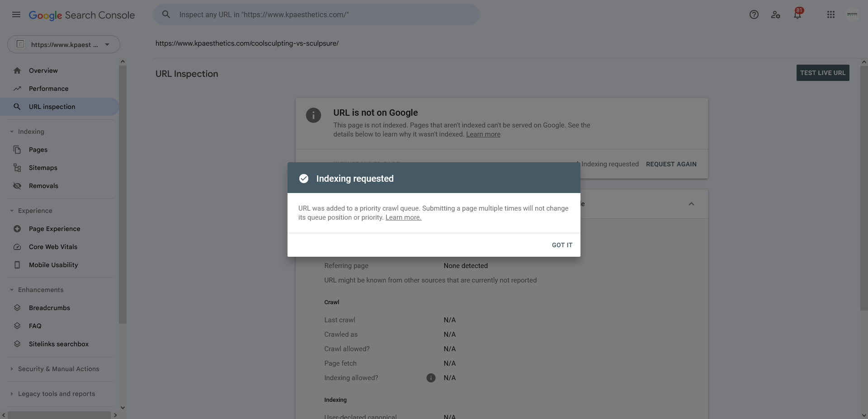Click the Inspect any URL search field
868x419 pixels.
(316, 14)
